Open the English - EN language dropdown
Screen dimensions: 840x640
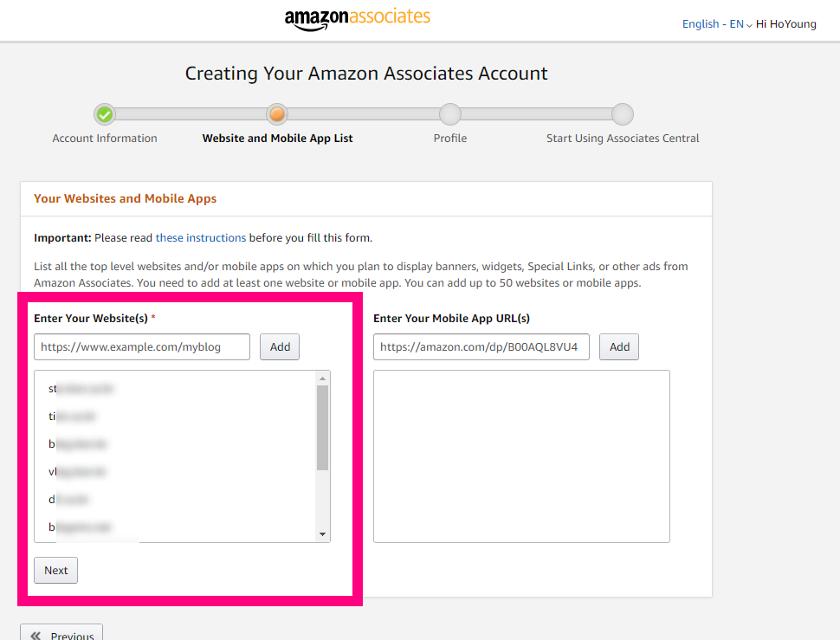coord(717,24)
